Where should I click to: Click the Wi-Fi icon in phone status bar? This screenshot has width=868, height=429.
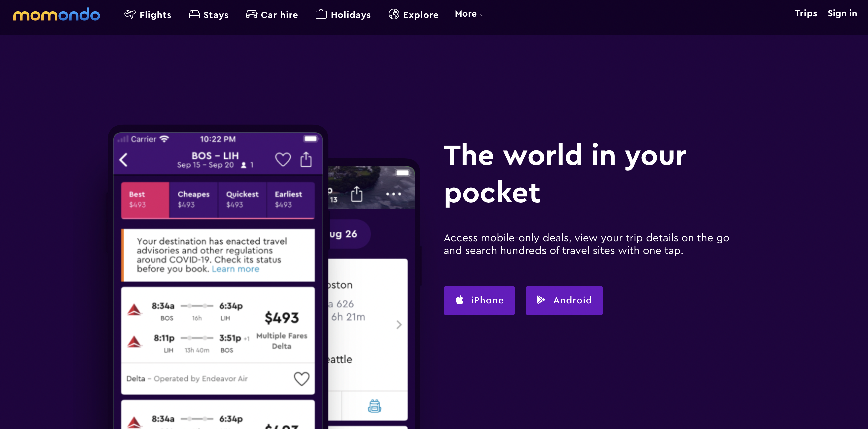tap(164, 139)
